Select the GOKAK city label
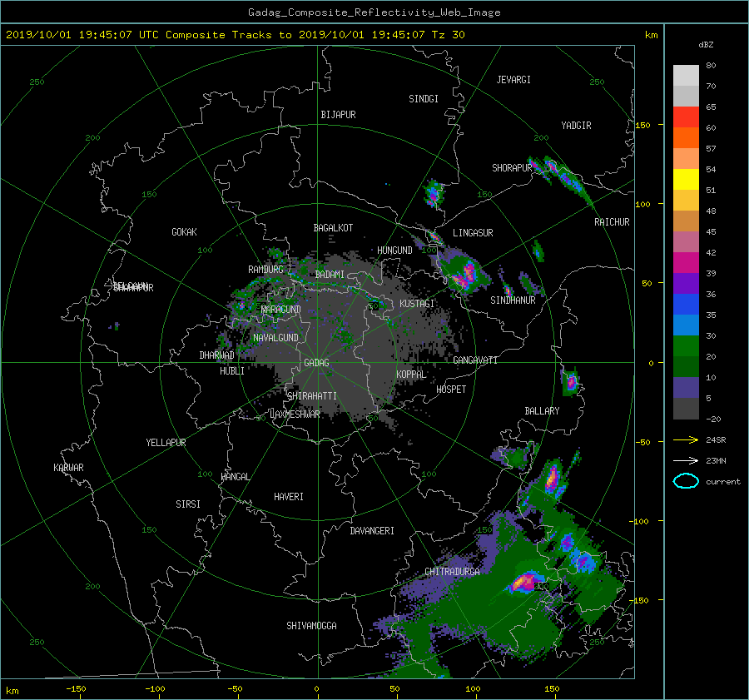Viewport: 749px width, 700px height. (184, 232)
